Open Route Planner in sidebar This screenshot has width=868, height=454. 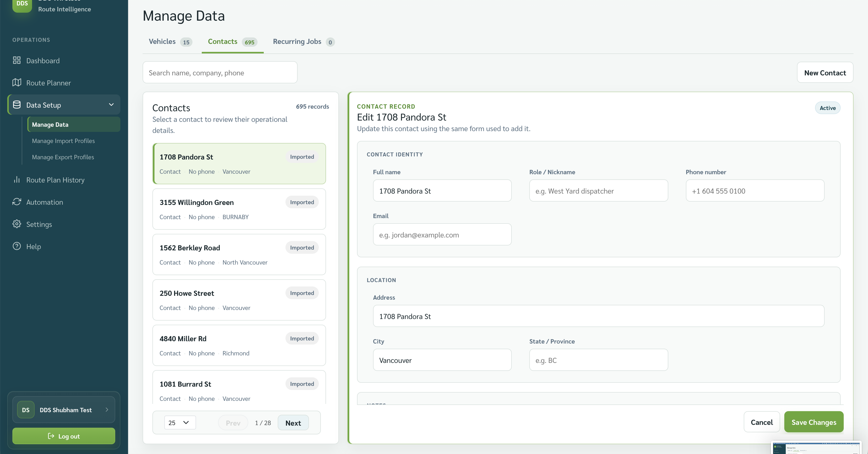[64, 83]
